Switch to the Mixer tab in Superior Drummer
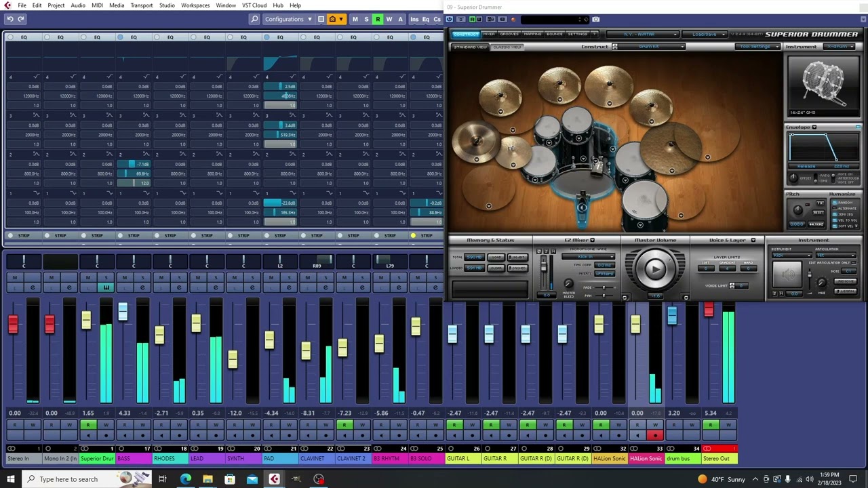Image resolution: width=868 pixels, height=488 pixels. pos(488,34)
